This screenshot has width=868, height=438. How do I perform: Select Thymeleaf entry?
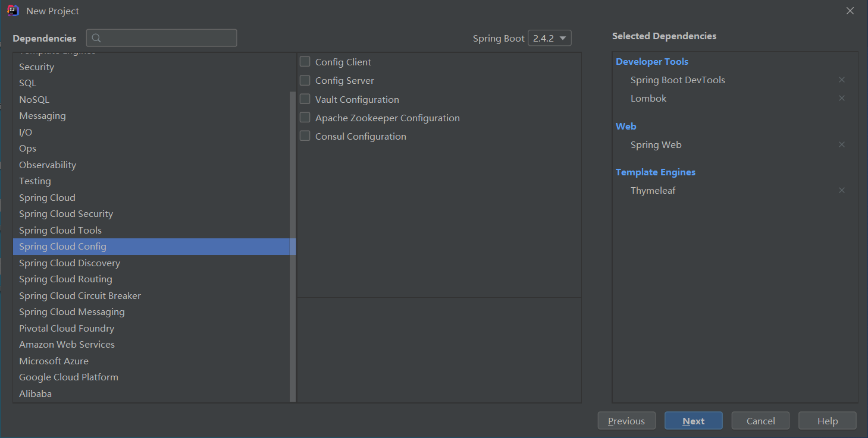coord(653,191)
